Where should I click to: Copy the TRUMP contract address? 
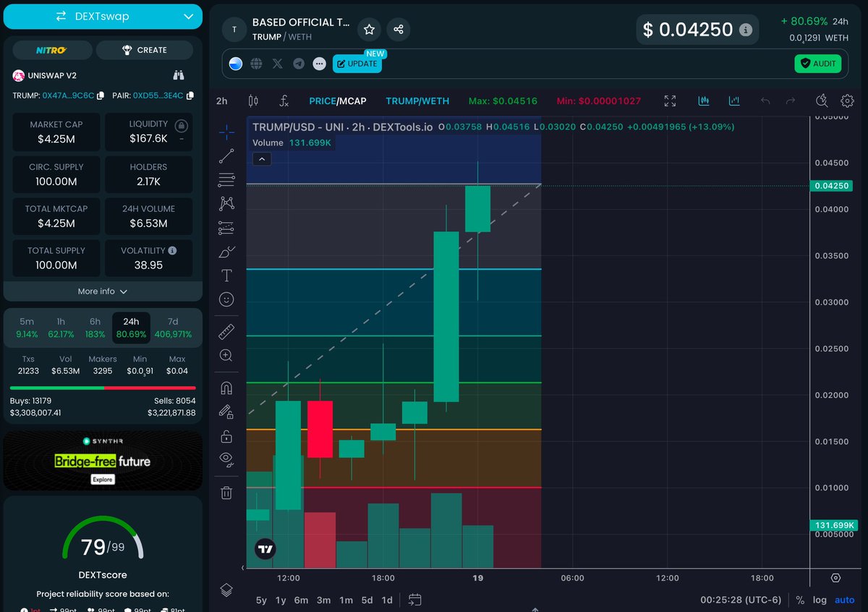pos(101,95)
